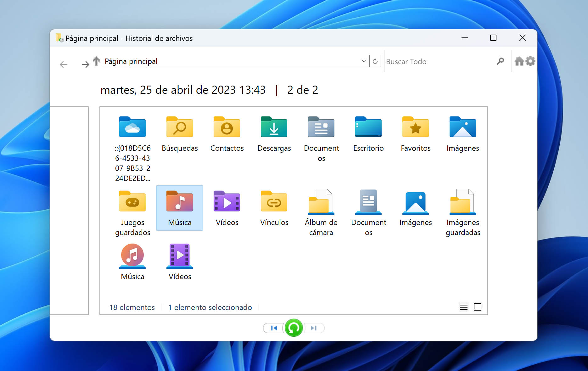Open the Imágenes library in the second row
This screenshot has width=588, height=371.
(416, 203)
